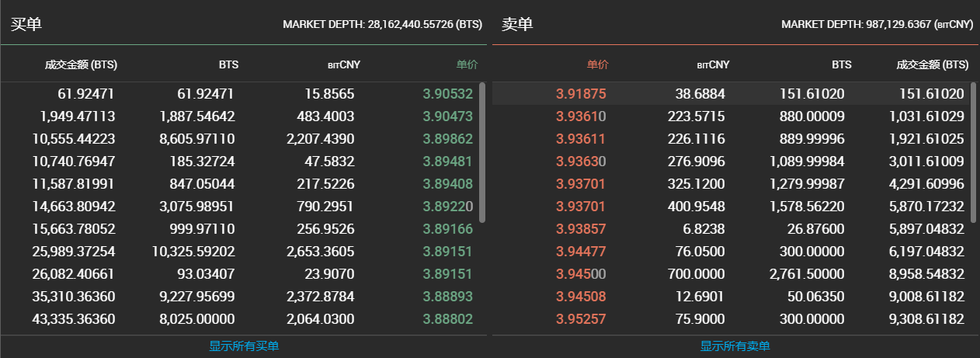The width and height of the screenshot is (980, 358).
Task: Click the buy orders scrollbar thumb
Action: (482, 153)
